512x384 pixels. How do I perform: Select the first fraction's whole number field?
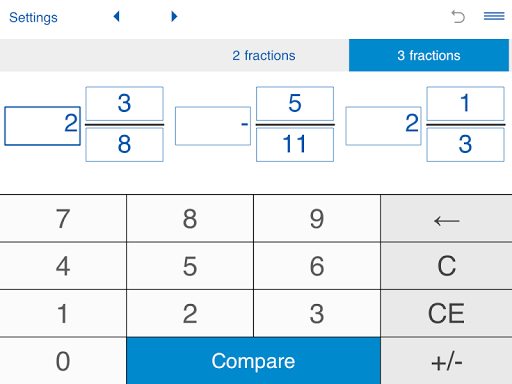tap(42, 126)
